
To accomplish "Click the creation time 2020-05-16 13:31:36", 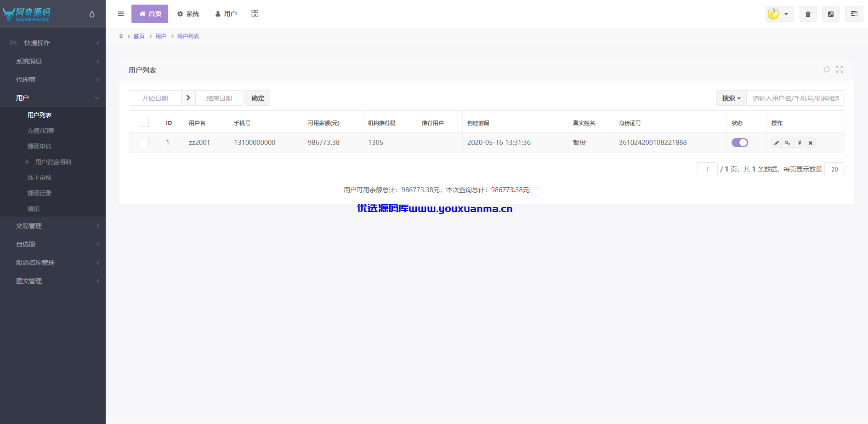I will [499, 143].
